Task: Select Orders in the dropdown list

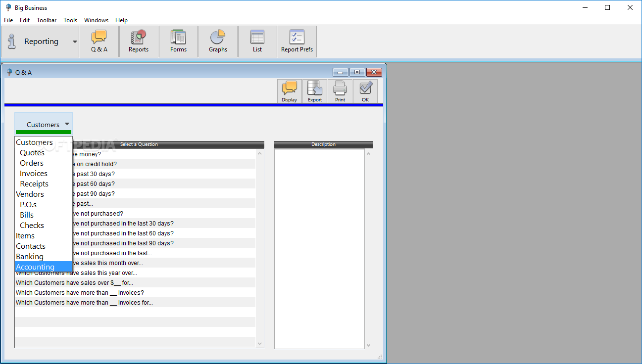Action: [44, 163]
